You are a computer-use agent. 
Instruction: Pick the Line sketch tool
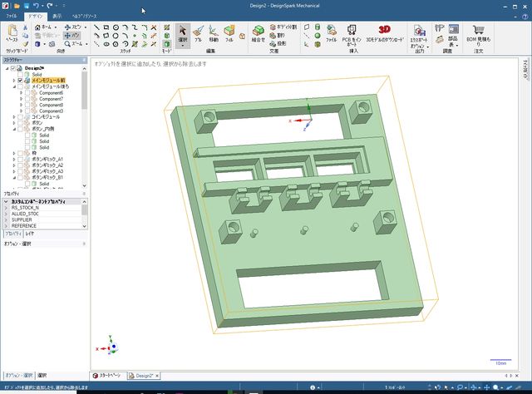(96, 27)
